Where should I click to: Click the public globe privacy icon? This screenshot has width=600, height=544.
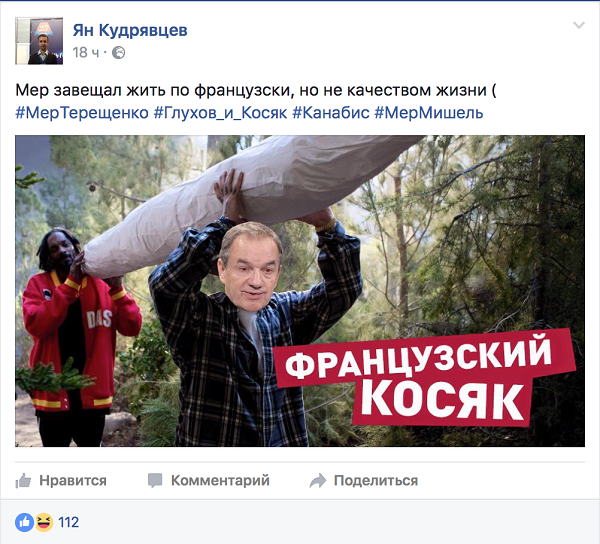click(119, 53)
